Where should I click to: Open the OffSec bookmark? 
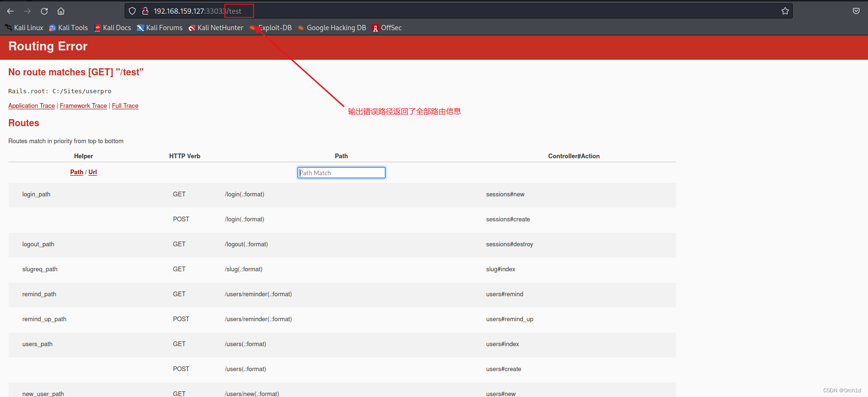pyautogui.click(x=387, y=28)
